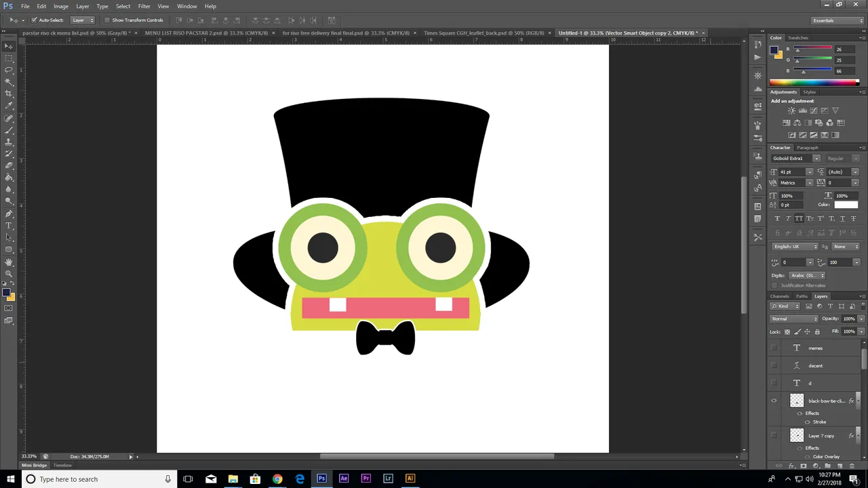
Task: Add a Levels adjustment
Action: point(802,110)
